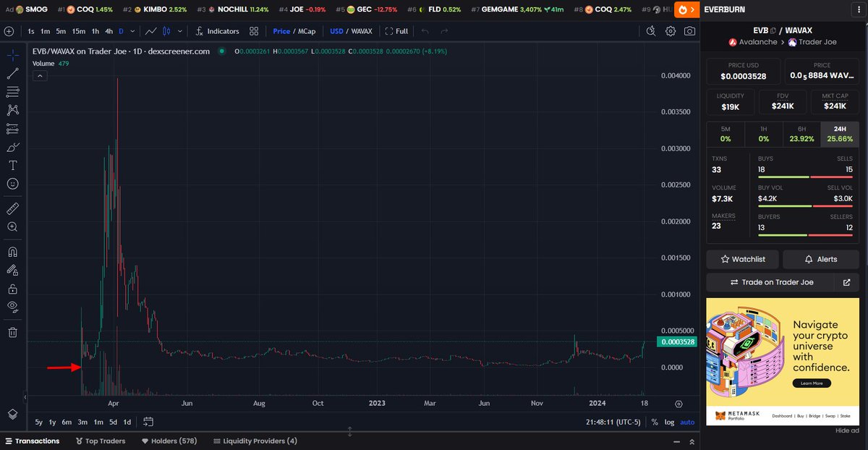Select the ruler measure tool
The width and height of the screenshot is (868, 450).
12,208
